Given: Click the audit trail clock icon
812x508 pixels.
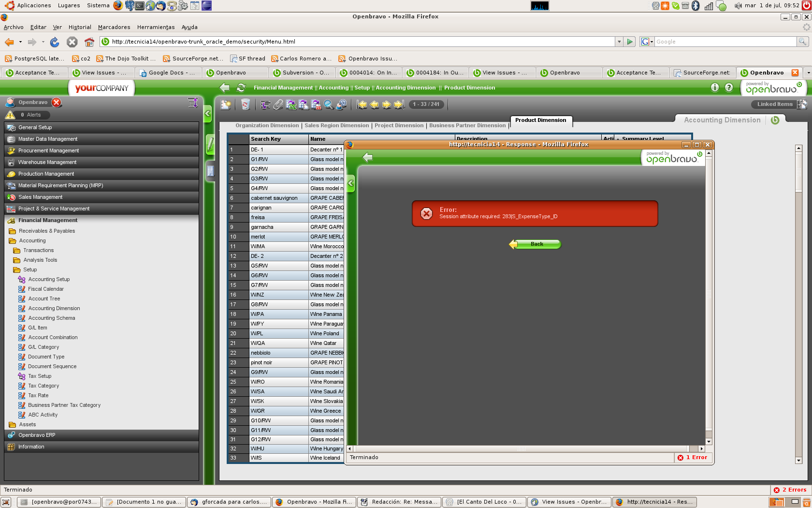Looking at the screenshot, I should (341, 105).
